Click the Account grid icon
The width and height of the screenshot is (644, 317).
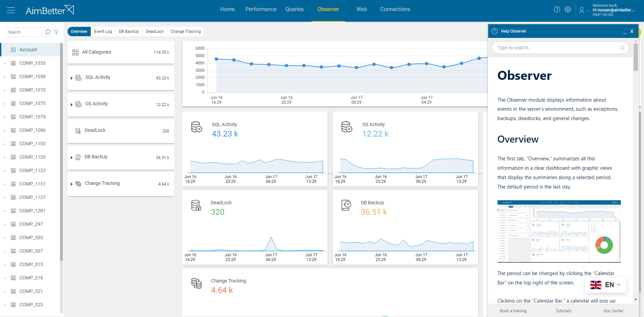(13, 50)
